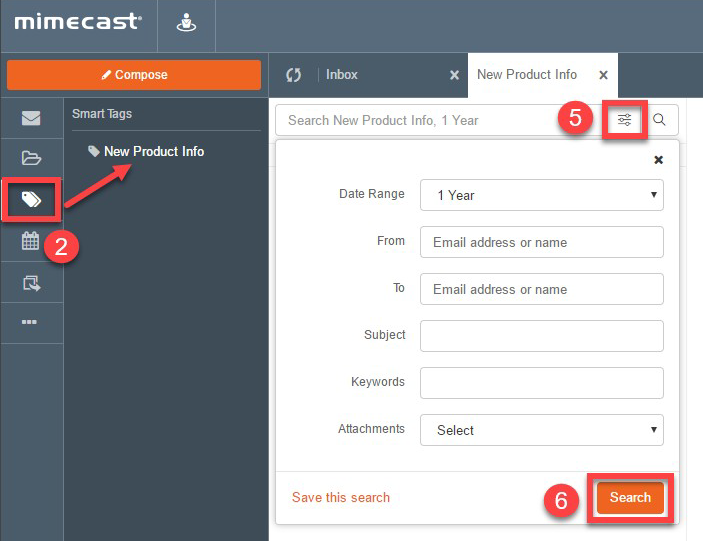Switch to the Inbox tab
This screenshot has height=541, width=703.
coord(342,75)
